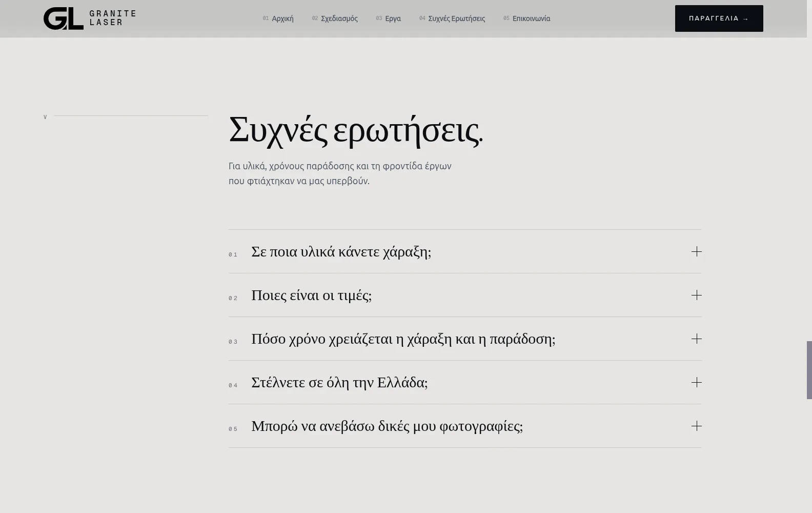Click the plus icon beside 'Ποιες είναι οι τιμές;'
The height and width of the screenshot is (513, 812).
coord(697,295)
